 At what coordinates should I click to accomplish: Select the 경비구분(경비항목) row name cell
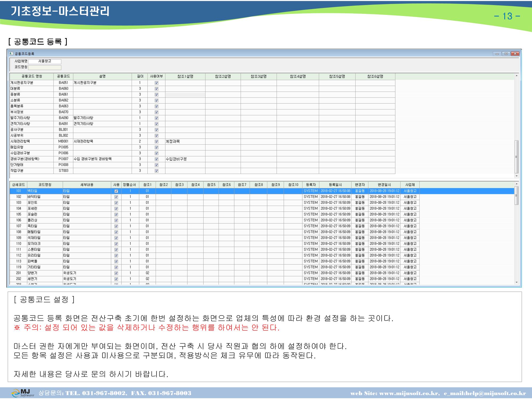pos(32,159)
